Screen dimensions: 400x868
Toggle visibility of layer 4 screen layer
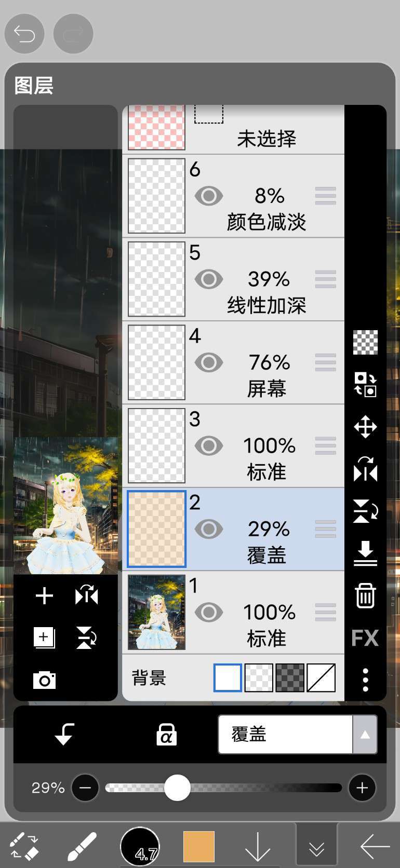pos(209,362)
